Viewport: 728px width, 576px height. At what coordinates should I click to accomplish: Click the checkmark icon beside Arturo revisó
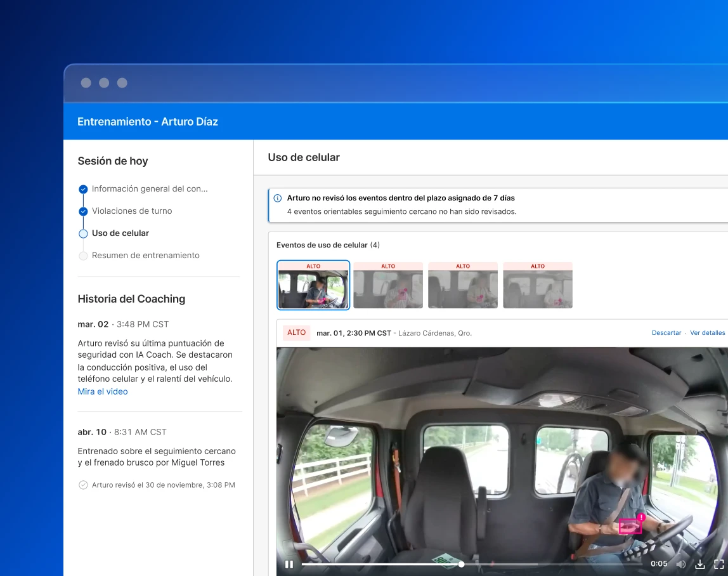82,485
